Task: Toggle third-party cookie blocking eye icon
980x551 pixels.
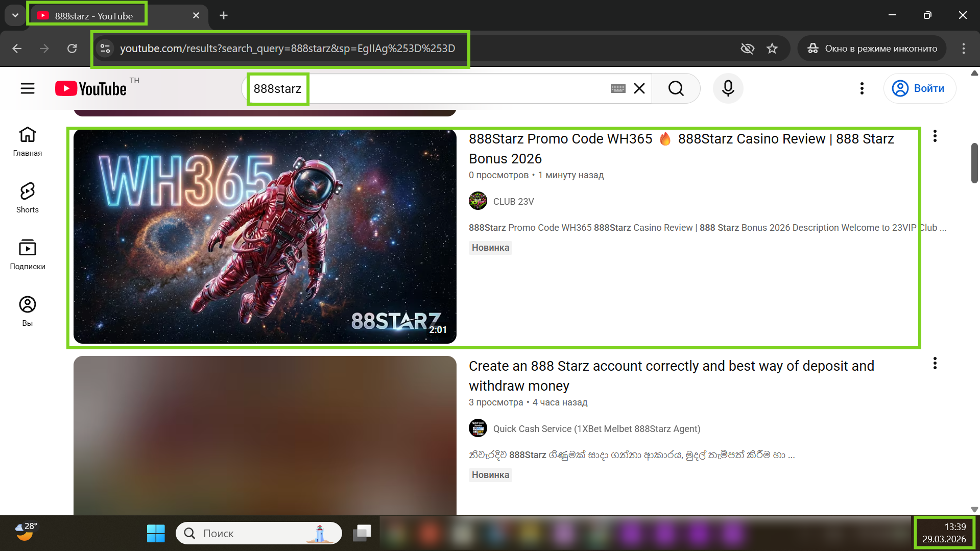Action: pos(747,49)
